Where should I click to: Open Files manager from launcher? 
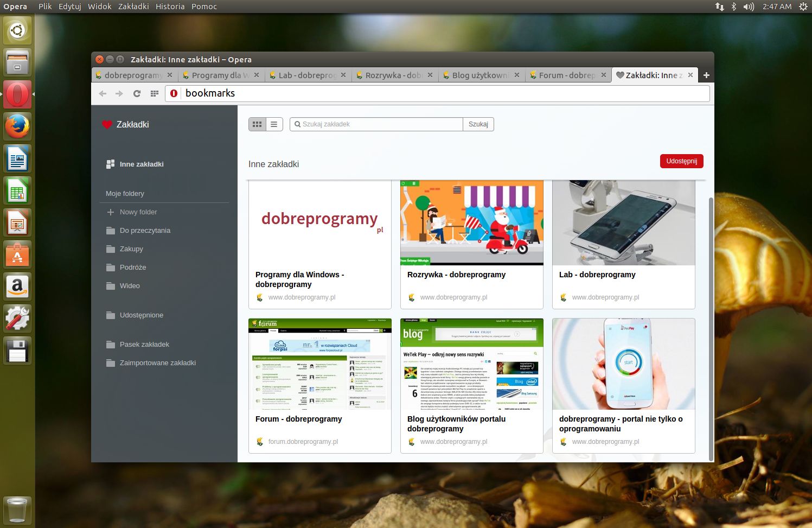pyautogui.click(x=17, y=62)
